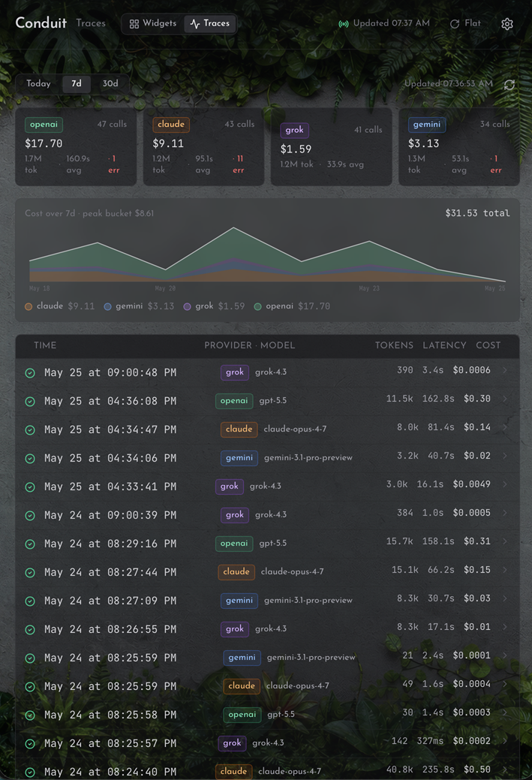Expand the May 25 04:34:06 PM trace chevron
532x780 pixels.
click(x=505, y=456)
